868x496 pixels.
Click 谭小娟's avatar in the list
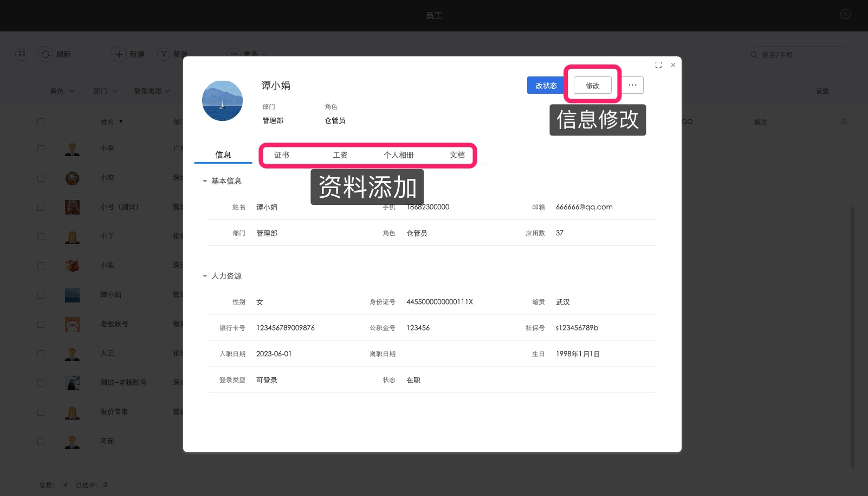[x=72, y=295]
